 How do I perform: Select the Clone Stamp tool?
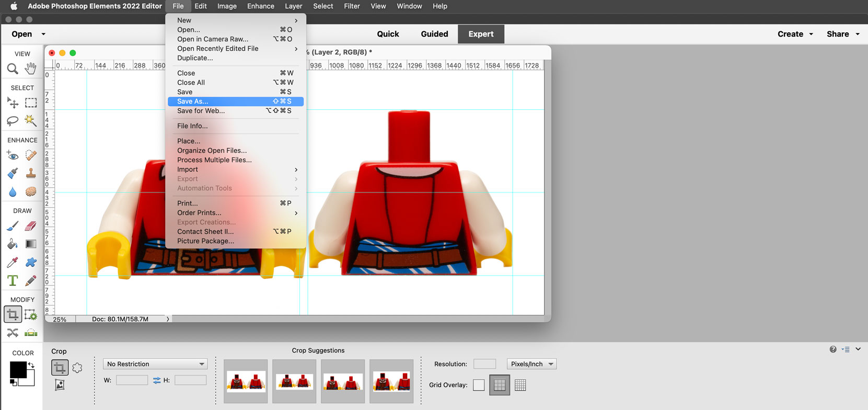pyautogui.click(x=31, y=173)
